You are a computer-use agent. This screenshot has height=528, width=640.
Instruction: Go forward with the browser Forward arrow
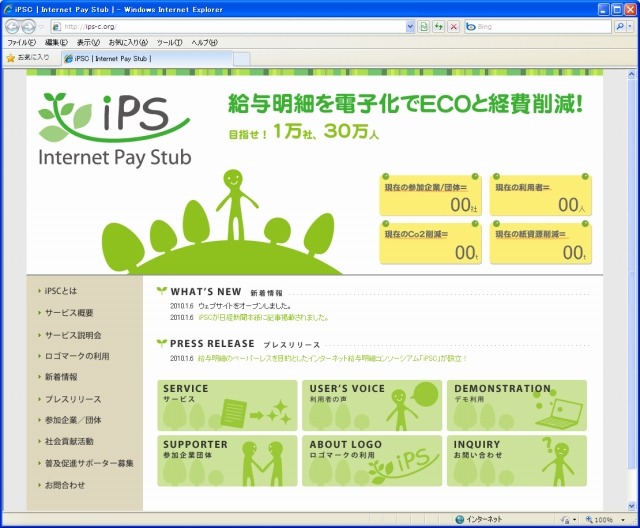(x=28, y=27)
